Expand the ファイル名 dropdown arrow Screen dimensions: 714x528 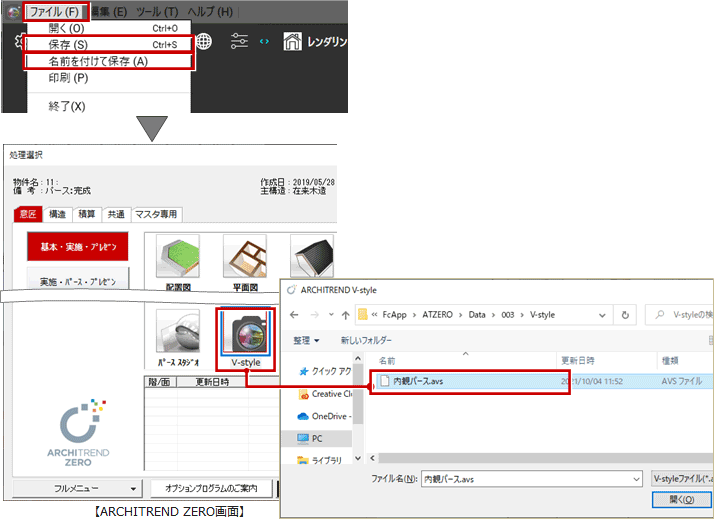tap(636, 479)
